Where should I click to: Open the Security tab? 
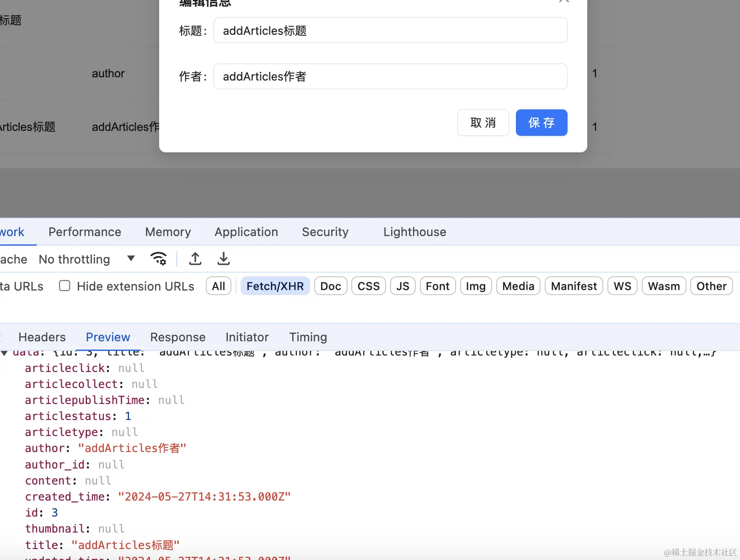click(x=325, y=232)
